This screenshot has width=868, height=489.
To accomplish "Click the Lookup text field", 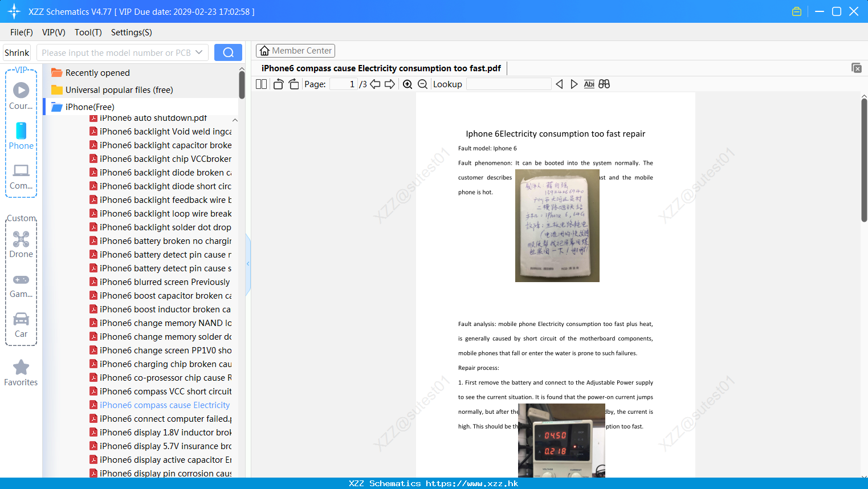I will click(x=508, y=84).
